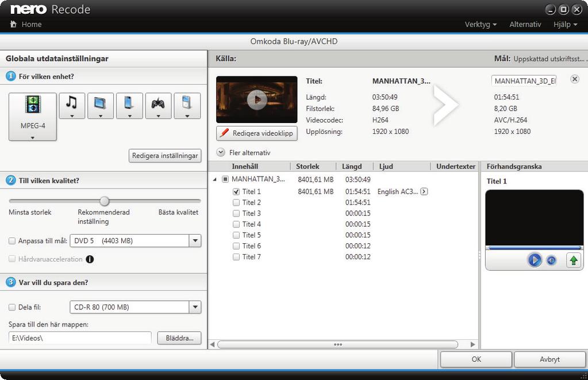Open MPEG-4 profile dropdown arrow
Image resolution: width=588 pixels, height=380 pixels.
[33, 137]
